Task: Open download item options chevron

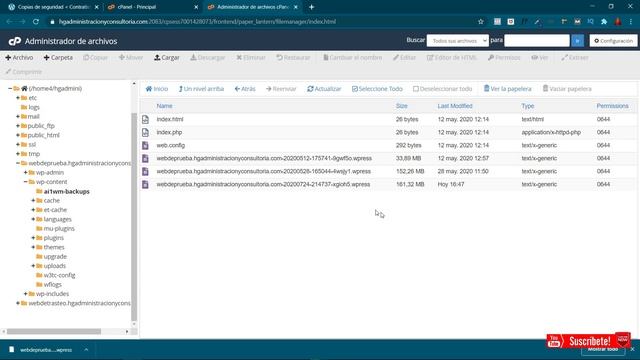Action: (86, 350)
